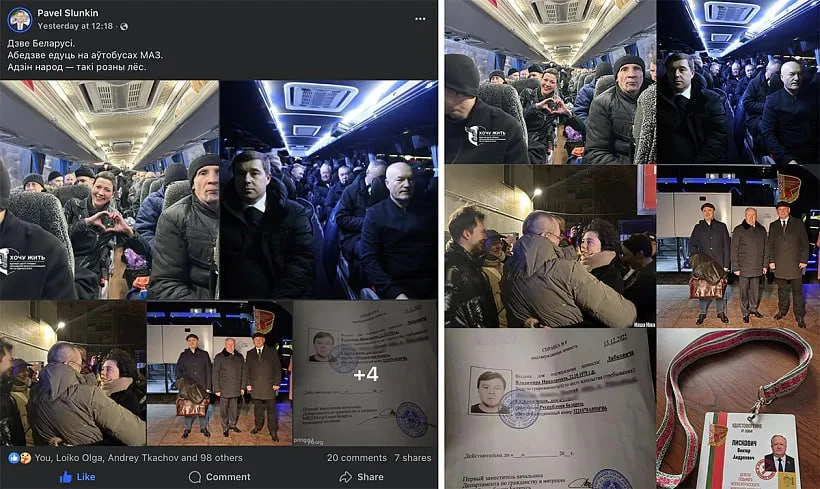Open the photo of three men standing
This screenshot has height=489, width=820.
219,373
